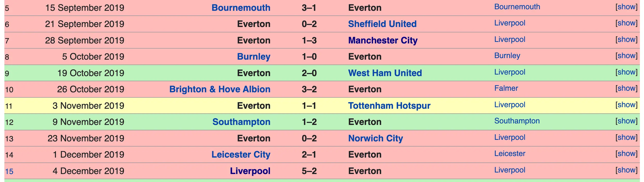Image resolution: width=644 pixels, height=182 pixels.
Task: Click the Norwich City team link
Action: click(x=376, y=138)
